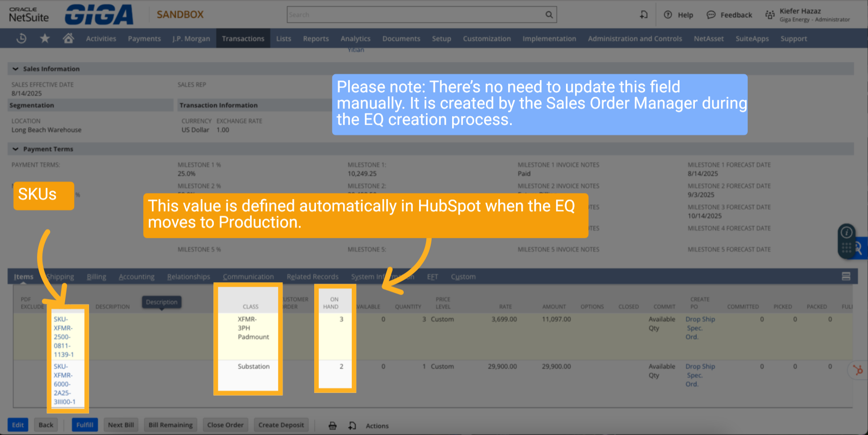The image size is (868, 435).
Task: Click the change role icon beside Kiefer Hazaz
Action: tap(769, 15)
